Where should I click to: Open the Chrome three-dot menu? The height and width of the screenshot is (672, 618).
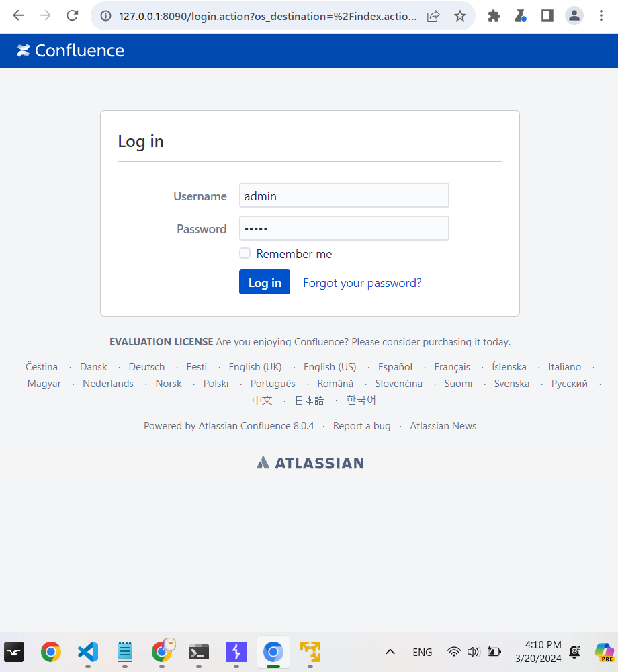(601, 16)
